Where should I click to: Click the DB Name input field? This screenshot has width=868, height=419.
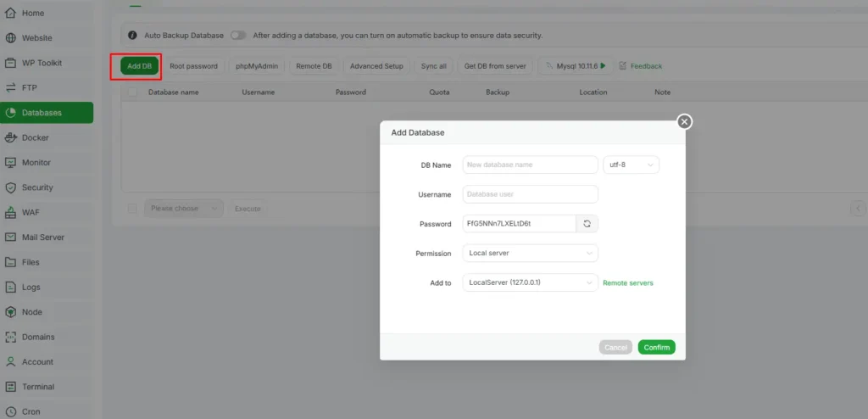click(x=530, y=165)
